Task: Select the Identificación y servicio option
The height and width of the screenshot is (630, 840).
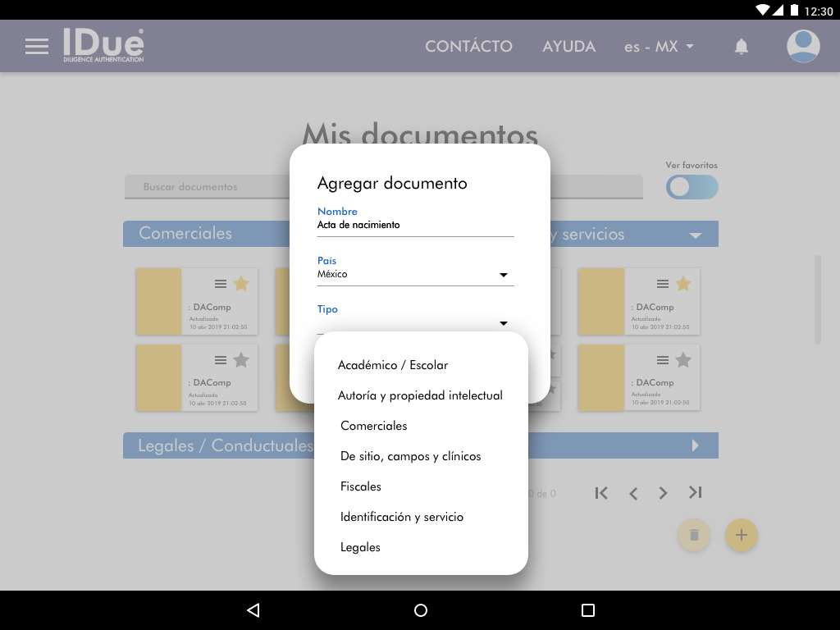Action: [x=402, y=517]
